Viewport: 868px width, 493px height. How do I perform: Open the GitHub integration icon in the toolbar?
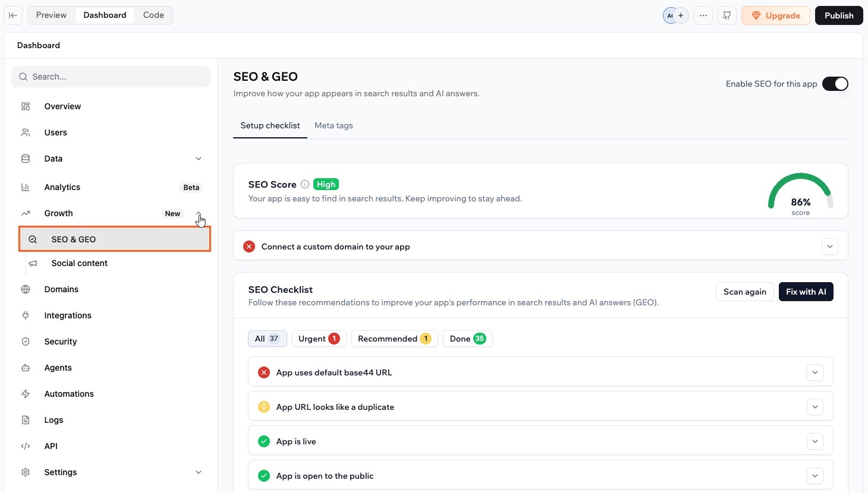(727, 15)
